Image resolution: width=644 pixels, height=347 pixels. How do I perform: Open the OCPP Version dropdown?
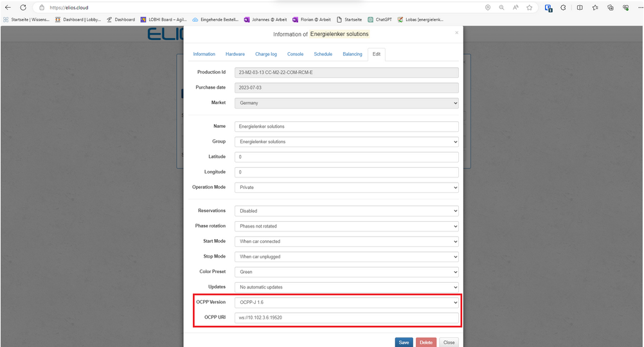346,302
